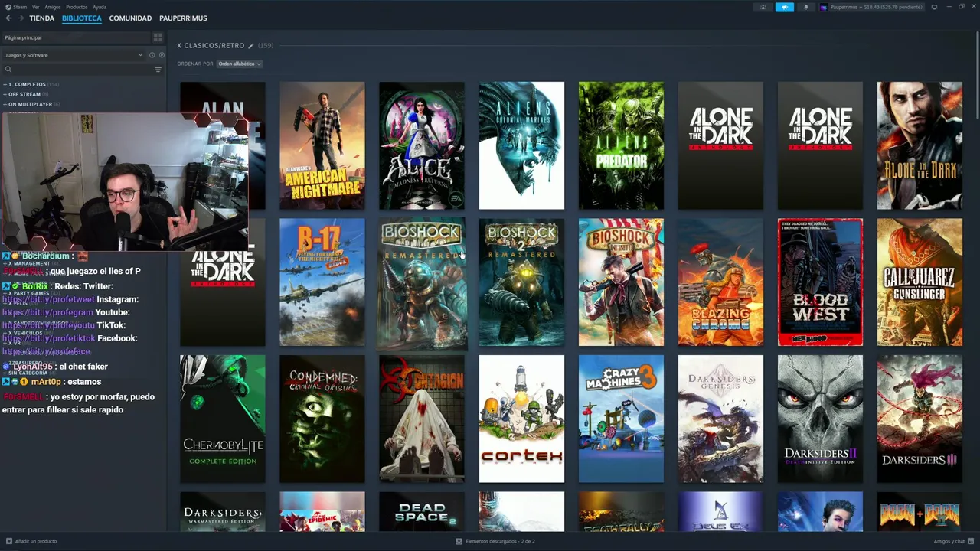Screen dimensions: 980x551
Task: Open Cortex Command cover
Action: coord(521,419)
